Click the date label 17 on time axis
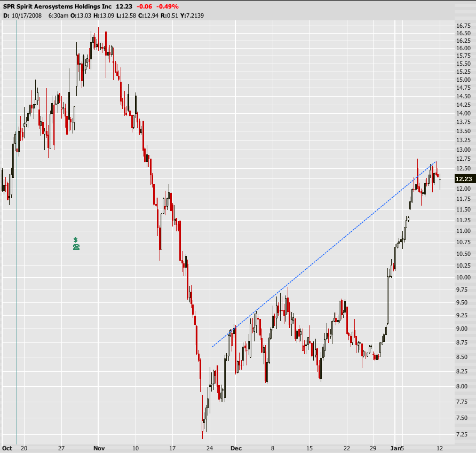The height and width of the screenshot is (453, 476). (171, 448)
